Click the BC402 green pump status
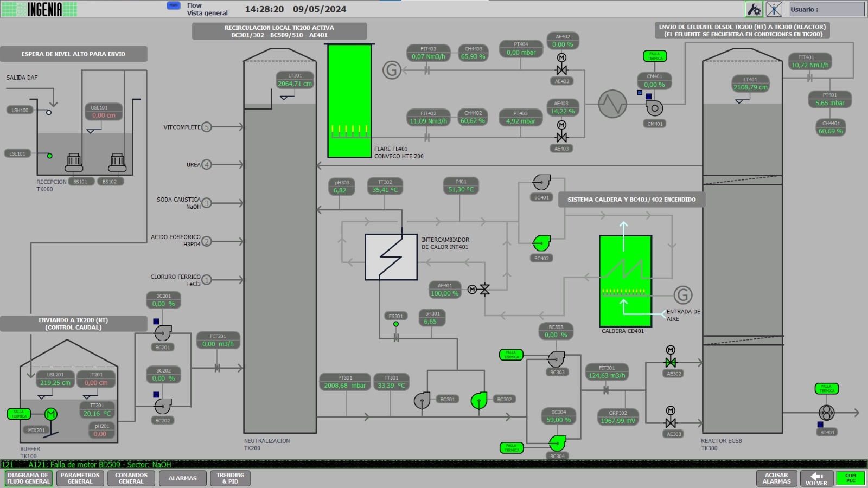The width and height of the screenshot is (868, 488). (541, 243)
